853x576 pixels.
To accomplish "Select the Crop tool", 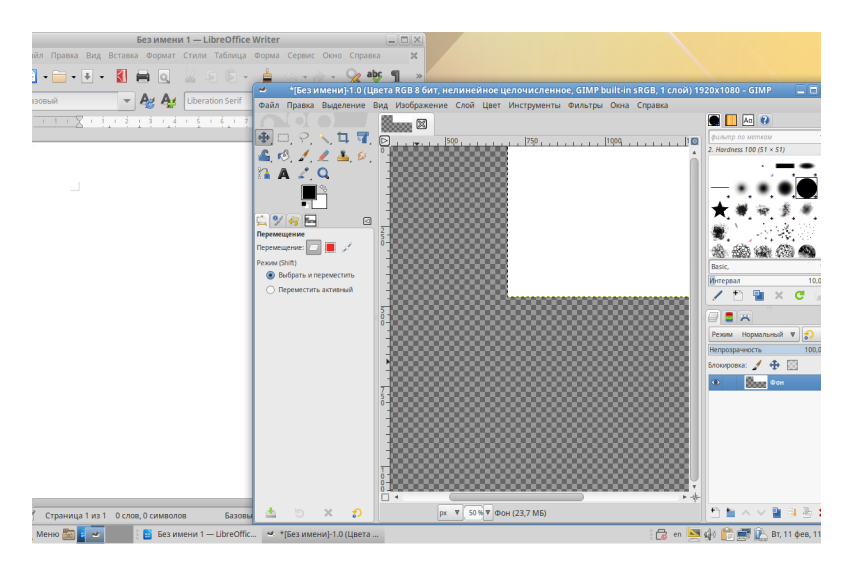I will click(343, 138).
